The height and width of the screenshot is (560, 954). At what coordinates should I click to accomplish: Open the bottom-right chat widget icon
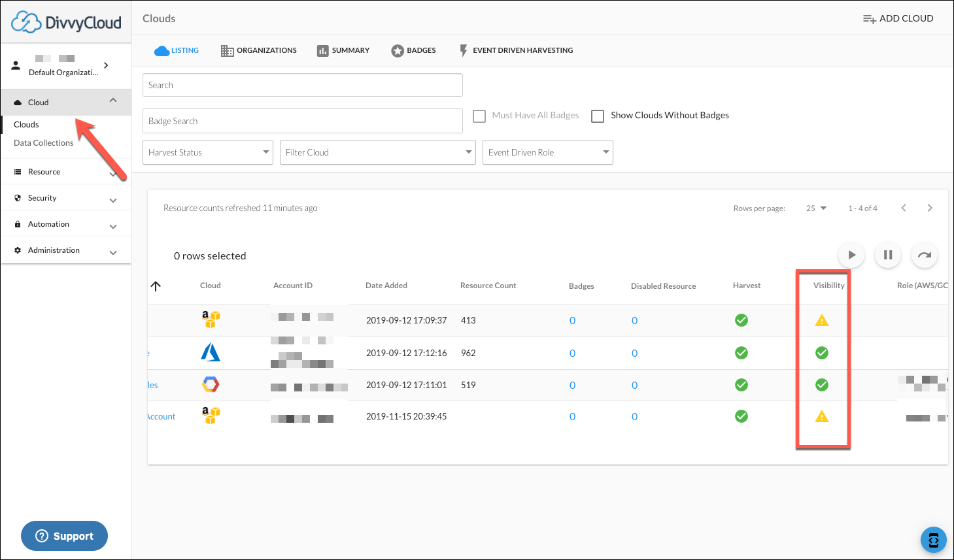(x=933, y=540)
